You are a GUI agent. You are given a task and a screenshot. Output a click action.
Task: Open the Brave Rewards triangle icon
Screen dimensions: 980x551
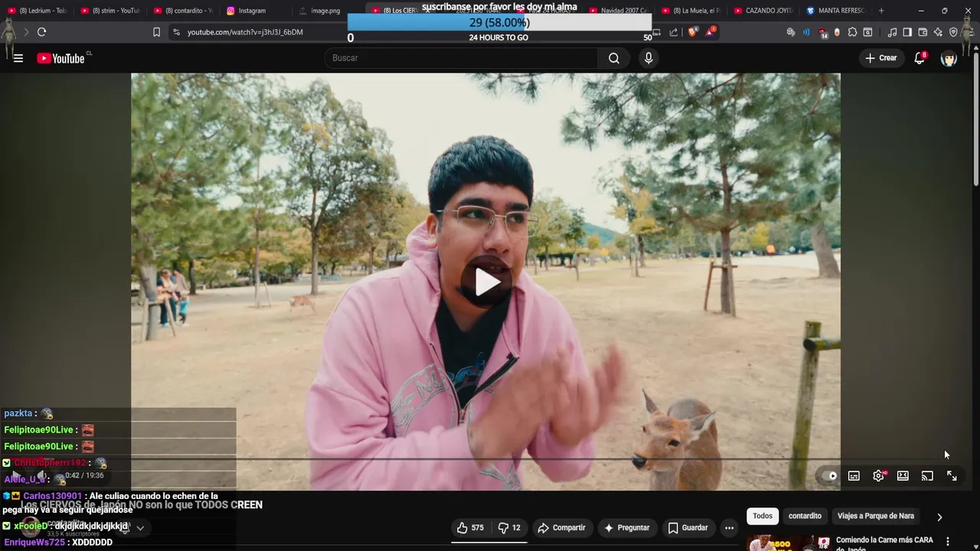click(x=710, y=32)
